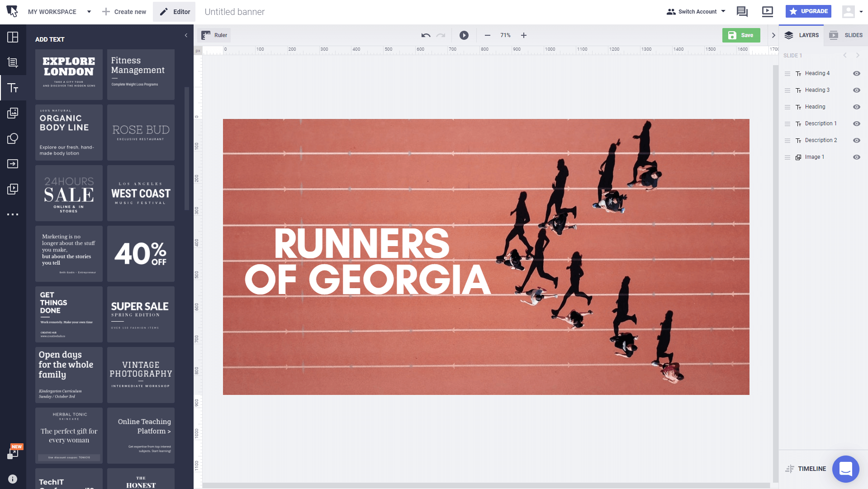Screen dimensions: 868x489
Task: Click the user avatar icon
Action: tap(849, 12)
